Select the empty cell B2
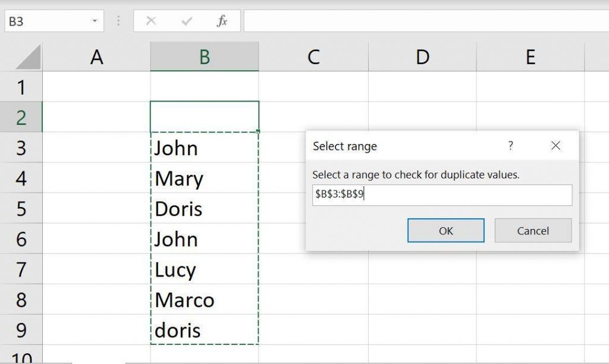Screen dimensions: 609x364 pos(204,117)
